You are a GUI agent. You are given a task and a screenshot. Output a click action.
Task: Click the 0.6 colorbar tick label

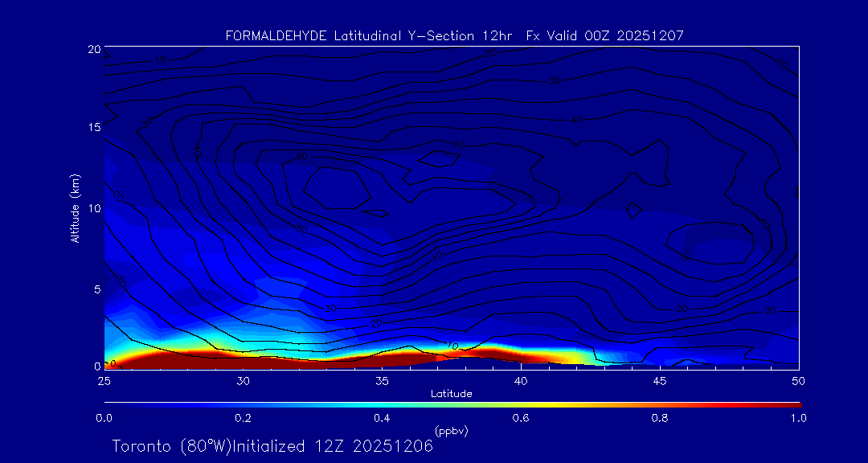click(x=521, y=418)
